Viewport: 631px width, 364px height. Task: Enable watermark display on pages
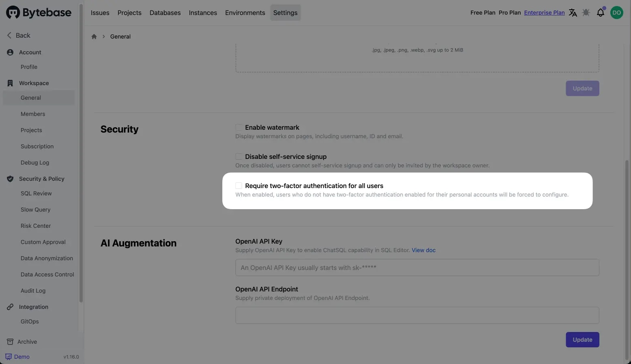point(238,127)
